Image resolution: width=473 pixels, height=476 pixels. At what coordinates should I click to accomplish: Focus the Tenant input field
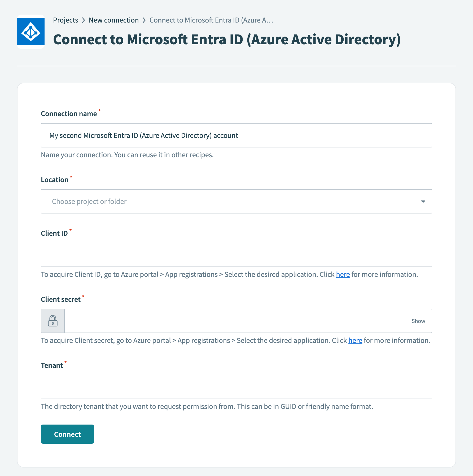coord(236,387)
